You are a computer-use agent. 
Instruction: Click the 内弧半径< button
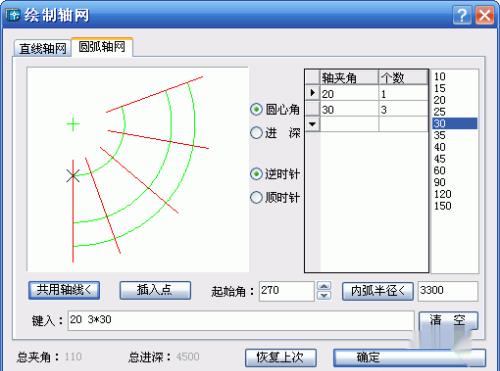coord(378,291)
